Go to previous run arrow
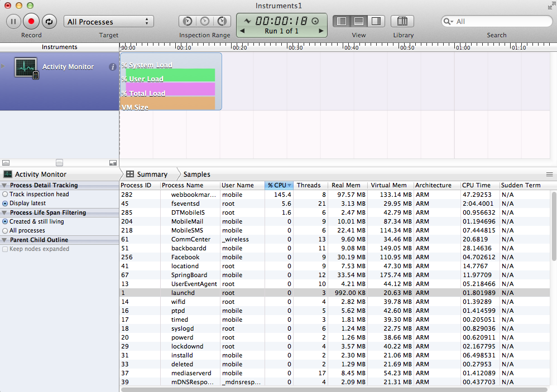The height and width of the screenshot is (392, 557). 242,31
